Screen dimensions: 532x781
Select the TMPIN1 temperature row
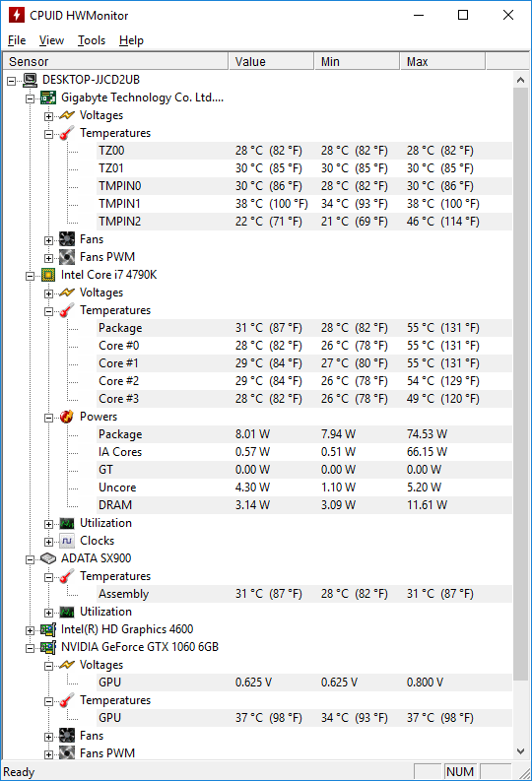tap(304, 204)
